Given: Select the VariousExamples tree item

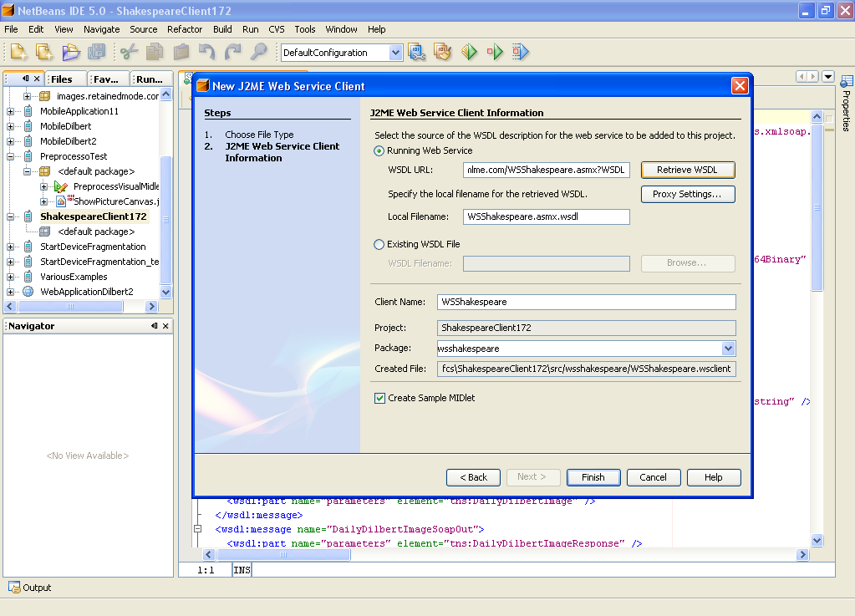Looking at the screenshot, I should pos(74,277).
